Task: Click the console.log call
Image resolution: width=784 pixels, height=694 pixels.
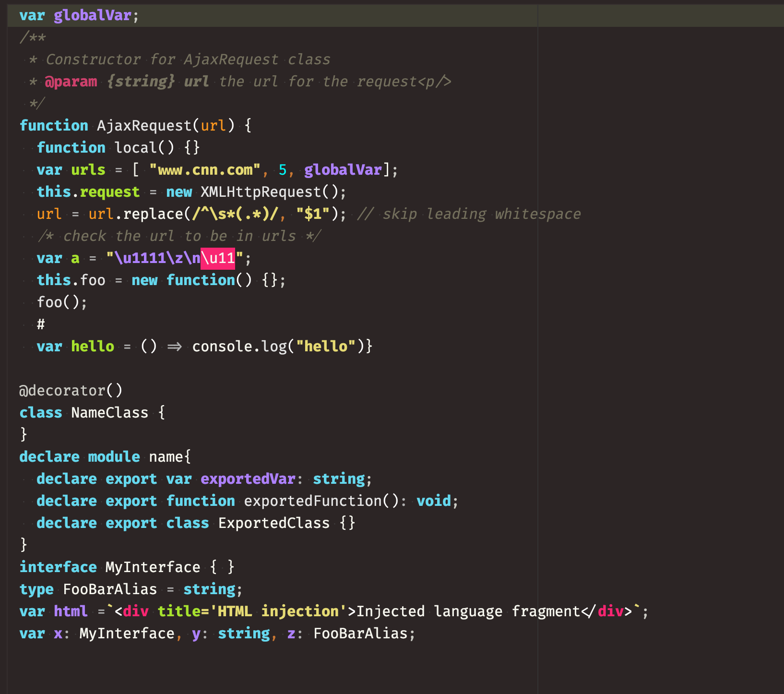Action: 239,347
